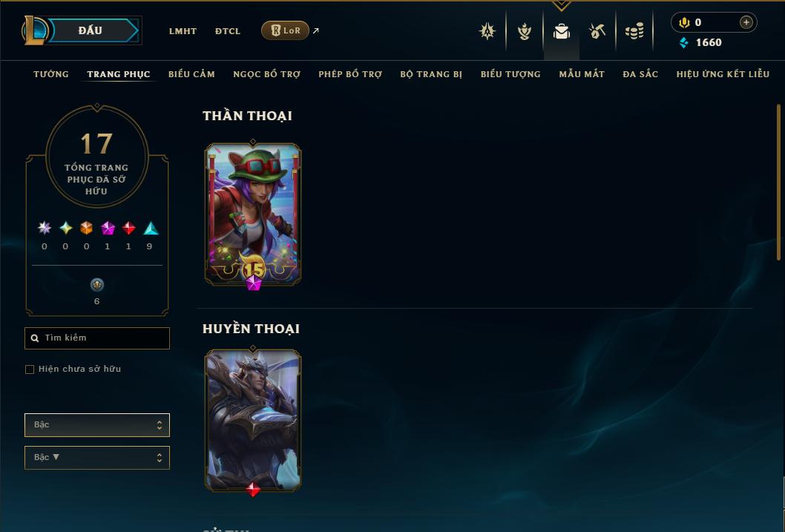Open the profile emblem icon
This screenshot has width=785, height=532.
point(487,31)
